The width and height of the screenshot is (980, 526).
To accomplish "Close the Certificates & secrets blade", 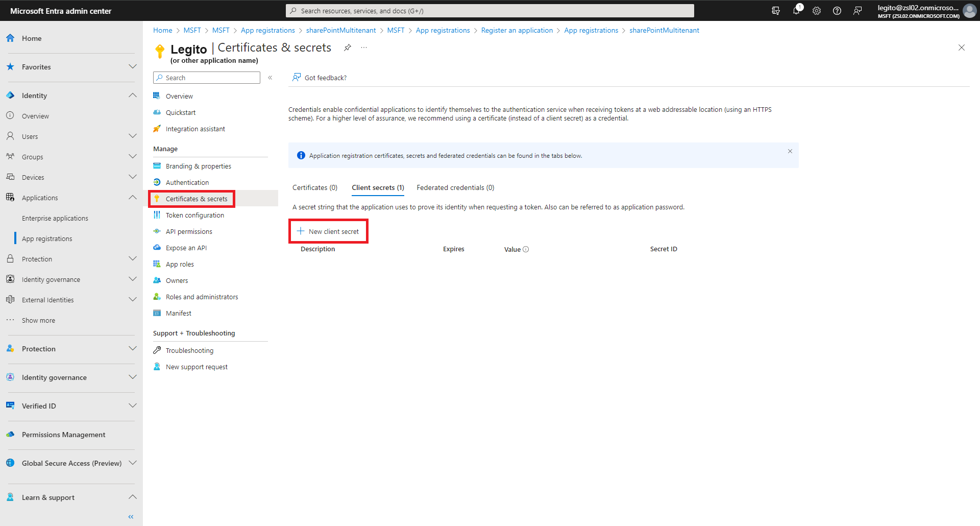I will 962,47.
